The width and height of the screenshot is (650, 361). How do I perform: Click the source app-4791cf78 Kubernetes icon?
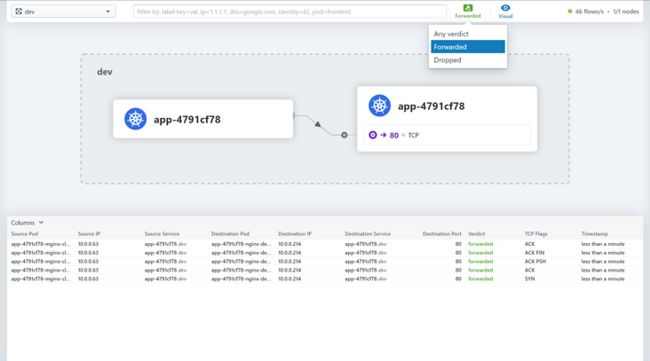[136, 119]
